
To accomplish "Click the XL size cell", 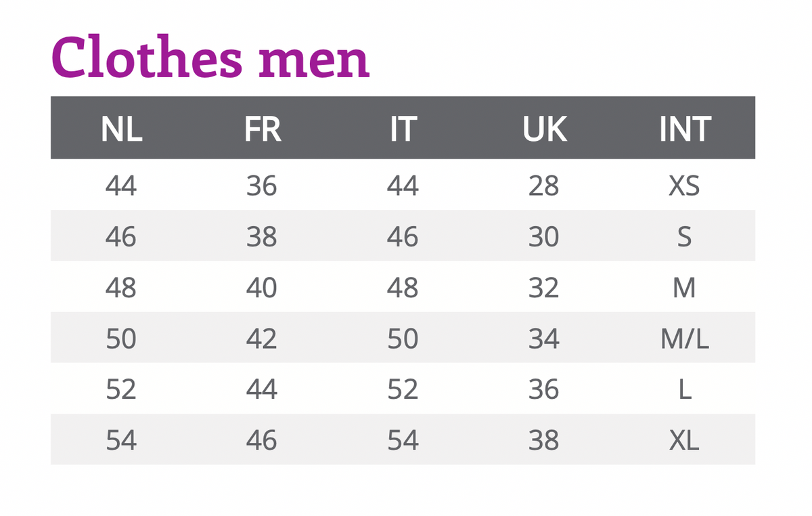I will tap(684, 440).
